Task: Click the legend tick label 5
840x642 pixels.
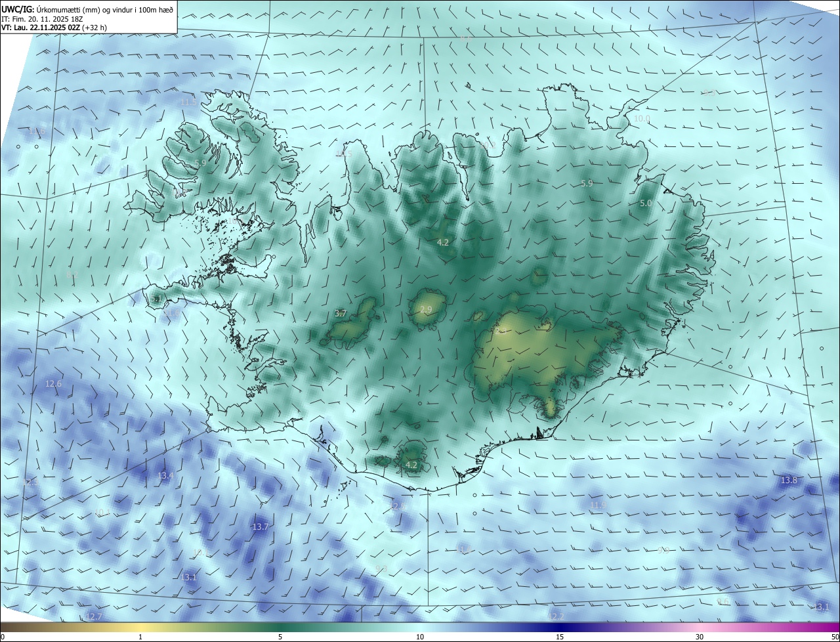Action: pos(280,637)
